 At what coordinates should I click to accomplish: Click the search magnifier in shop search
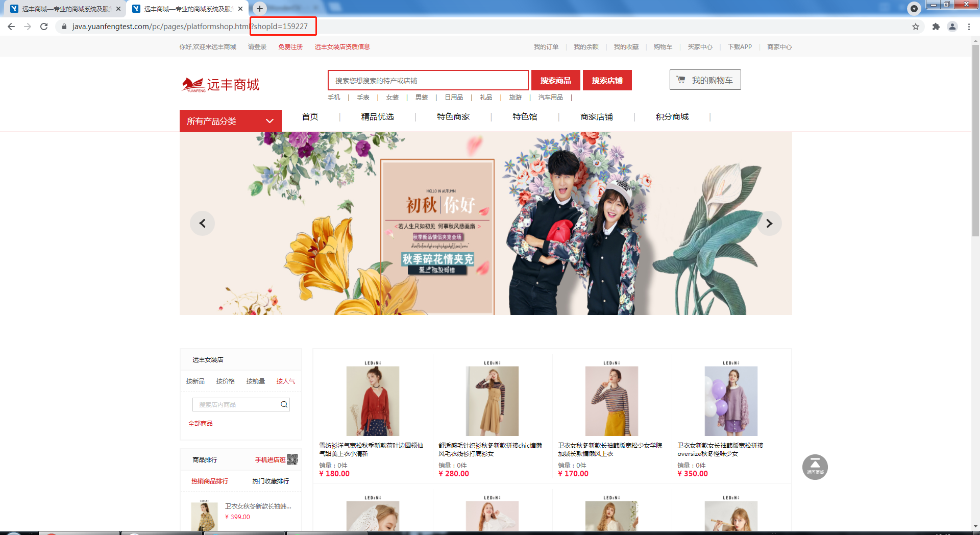tap(284, 404)
